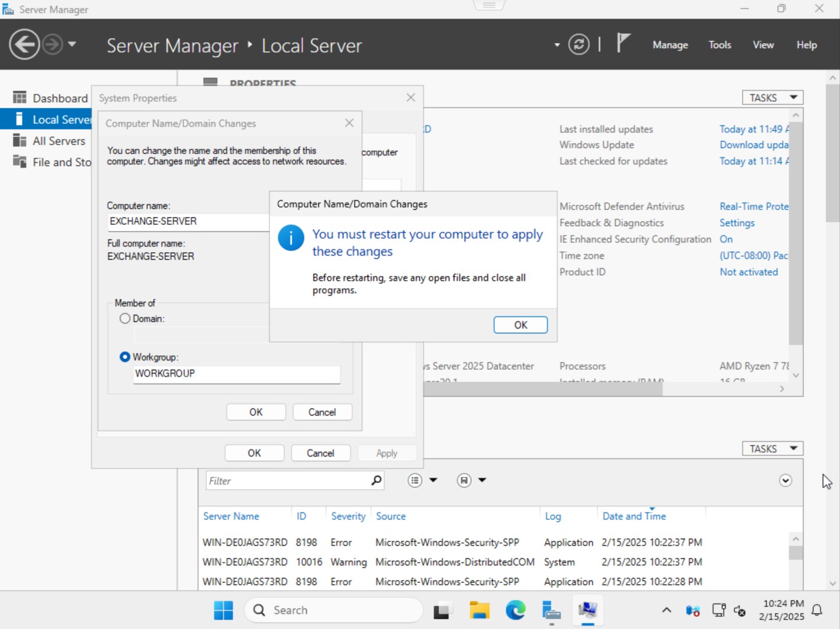This screenshot has height=629, width=840.
Task: Open the Tools menu
Action: 720,45
